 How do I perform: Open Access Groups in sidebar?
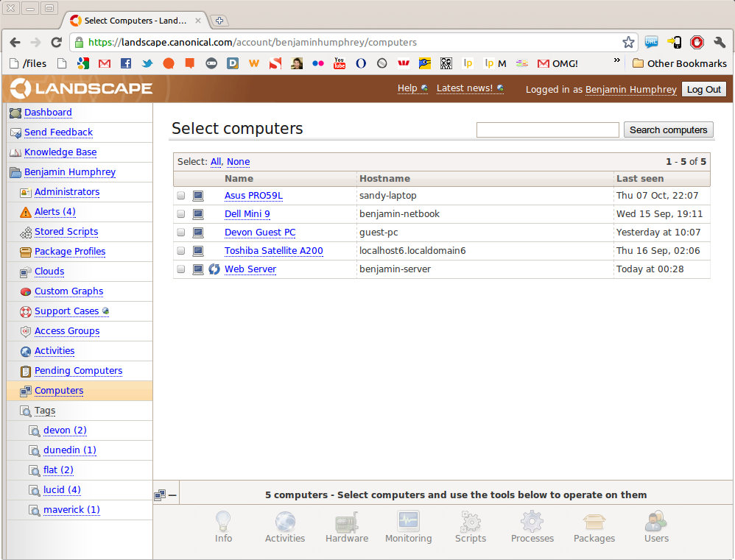point(67,331)
